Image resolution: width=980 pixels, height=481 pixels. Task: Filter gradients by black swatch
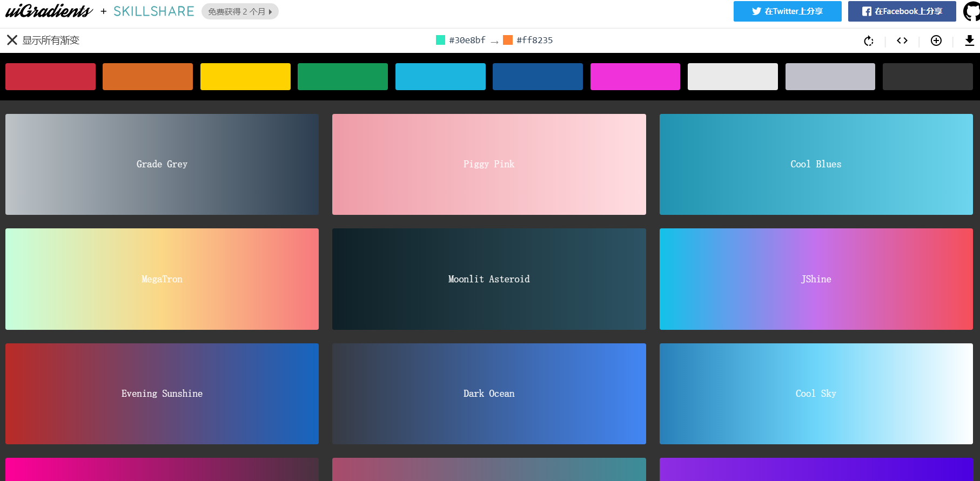click(x=928, y=77)
